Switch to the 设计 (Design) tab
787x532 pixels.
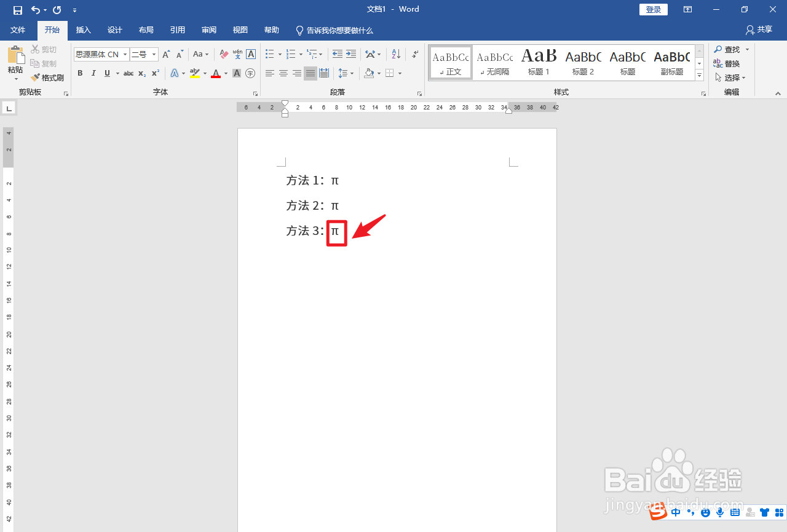[114, 30]
